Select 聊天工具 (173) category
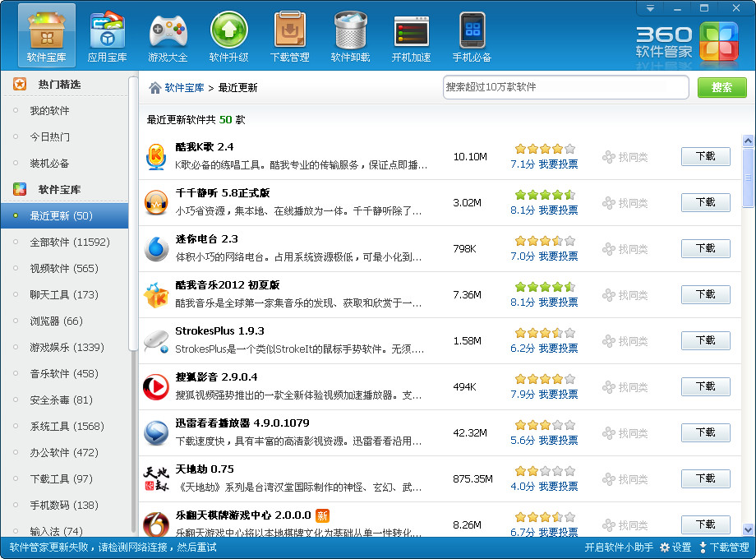Screen dimensions: 756x559 click(65, 294)
